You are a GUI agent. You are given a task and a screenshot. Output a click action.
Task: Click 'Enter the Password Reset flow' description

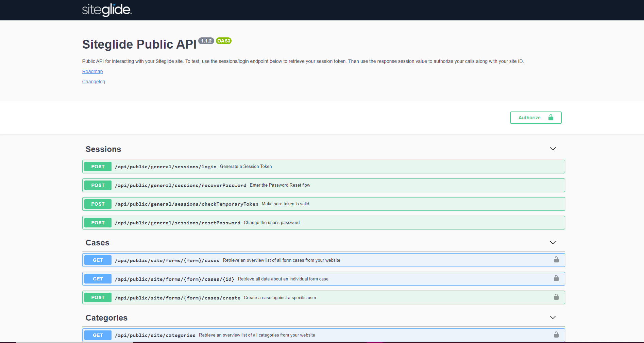pyautogui.click(x=280, y=185)
